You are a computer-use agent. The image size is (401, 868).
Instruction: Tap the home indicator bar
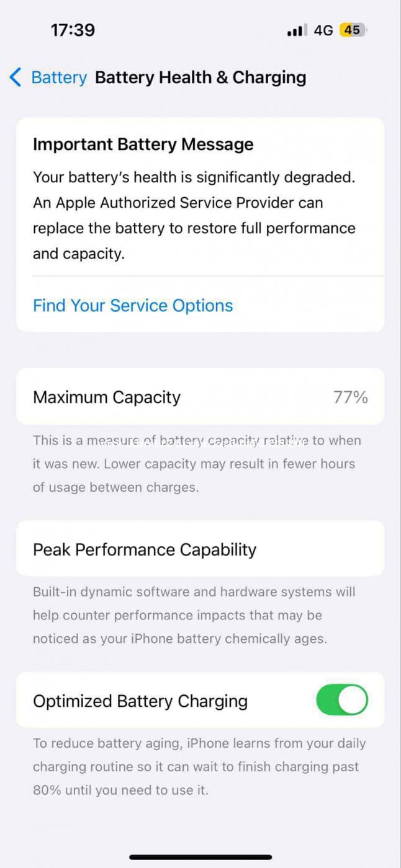[200, 857]
